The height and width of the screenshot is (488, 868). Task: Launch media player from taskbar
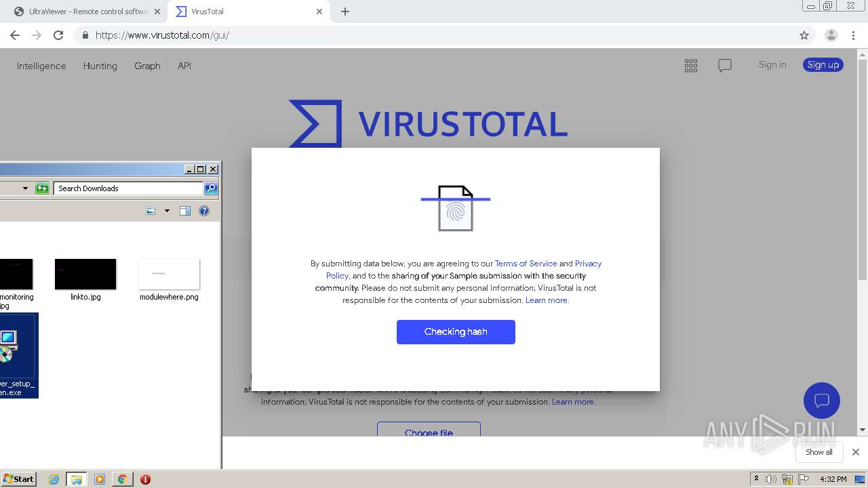coord(100,479)
